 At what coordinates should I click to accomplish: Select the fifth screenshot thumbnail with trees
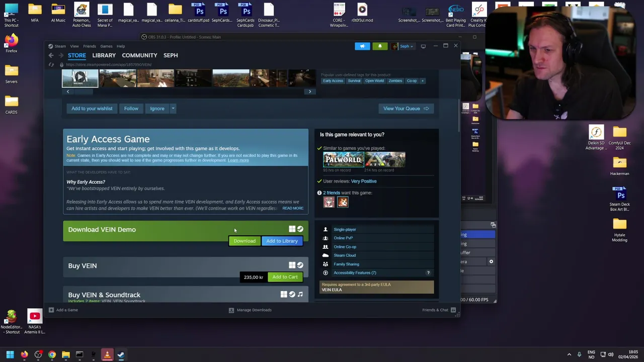click(x=231, y=78)
